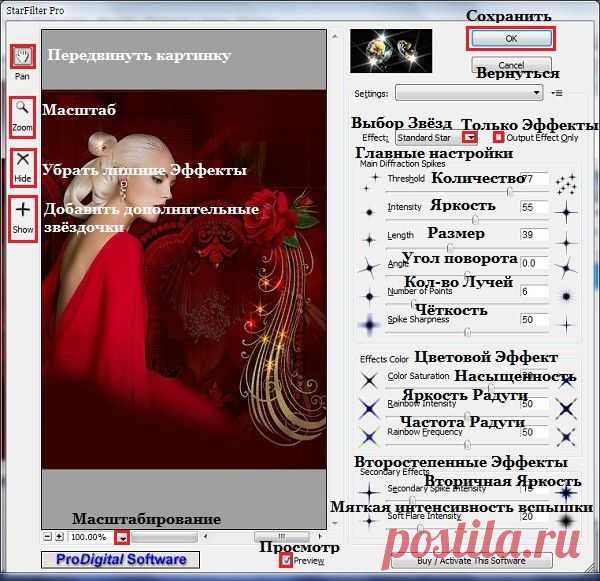
Task: Click the blue star icon left of Rainbow Intensity
Action: coord(369,408)
